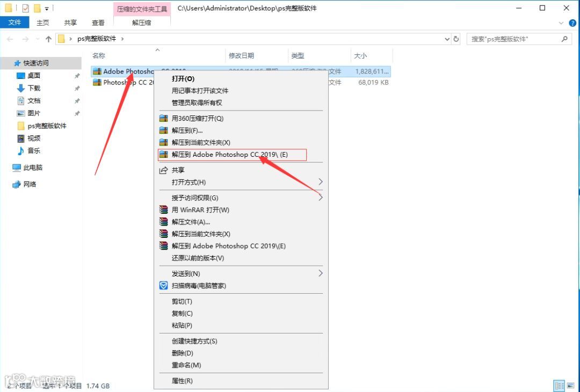Switch to large icons view in status bar
Screen dimensions: 580x392
(570, 386)
